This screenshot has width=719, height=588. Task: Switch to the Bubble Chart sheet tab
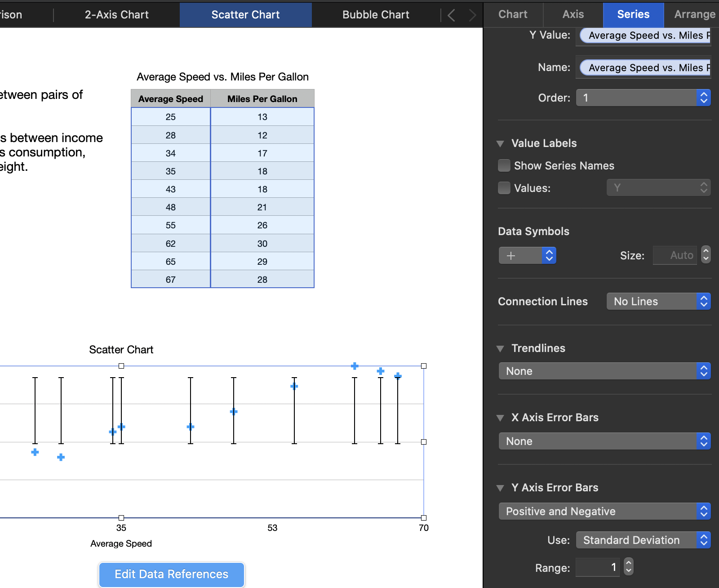(376, 14)
